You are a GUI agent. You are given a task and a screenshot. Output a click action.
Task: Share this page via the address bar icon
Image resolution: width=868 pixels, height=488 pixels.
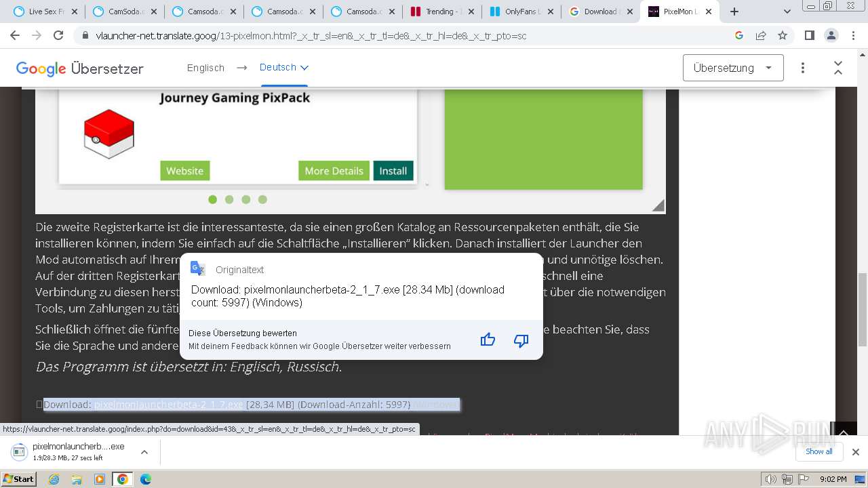(x=761, y=35)
